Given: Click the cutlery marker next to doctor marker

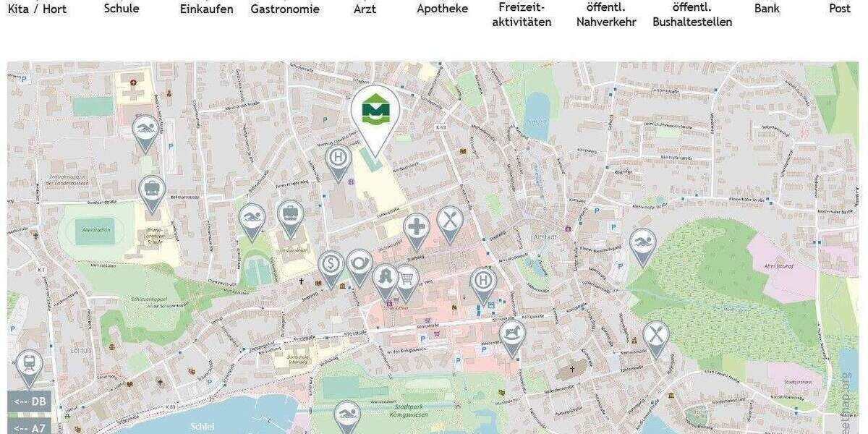Looking at the screenshot, I should 450,223.
